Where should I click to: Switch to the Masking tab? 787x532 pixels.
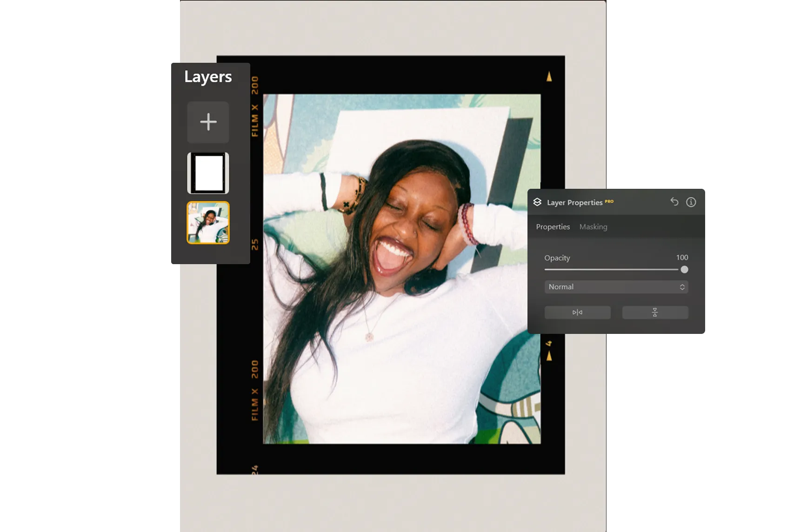[x=593, y=227]
